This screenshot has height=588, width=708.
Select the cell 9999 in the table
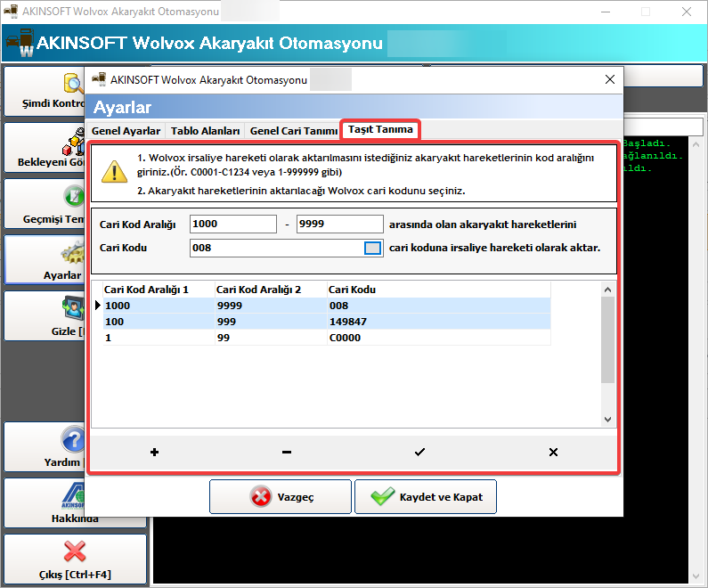[x=271, y=306]
